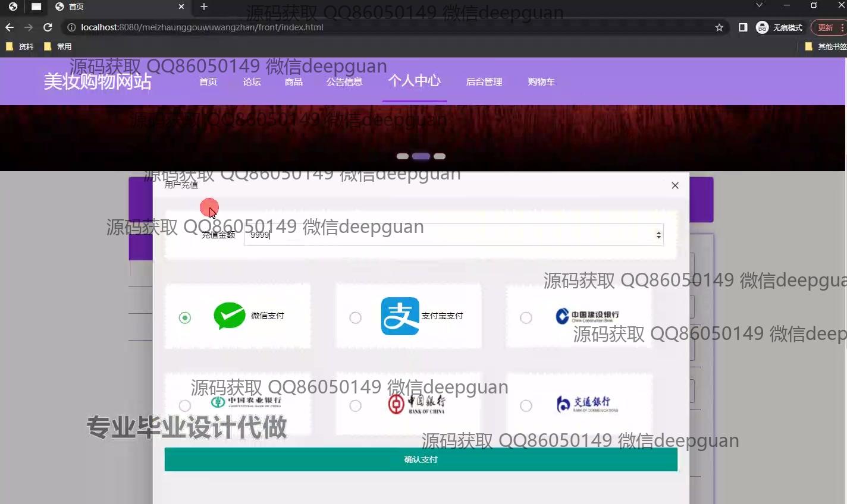Close the 首页 browser tab
The width and height of the screenshot is (847, 504).
[x=181, y=7]
